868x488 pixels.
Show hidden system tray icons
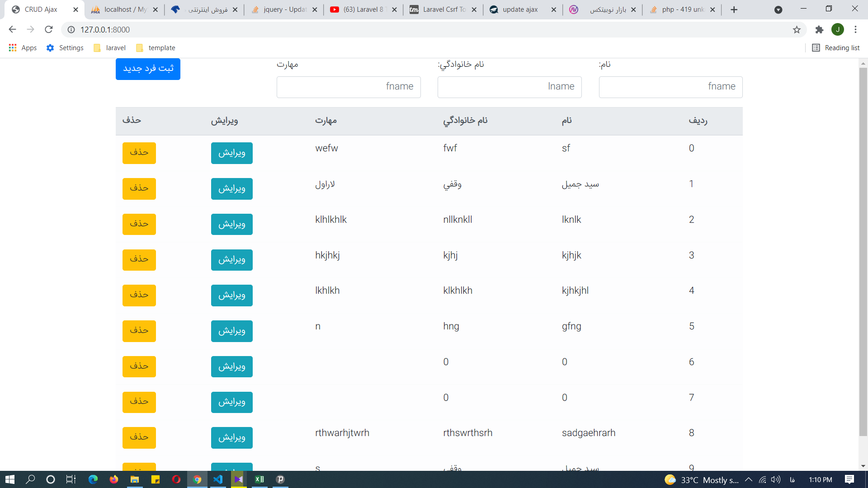tap(749, 479)
